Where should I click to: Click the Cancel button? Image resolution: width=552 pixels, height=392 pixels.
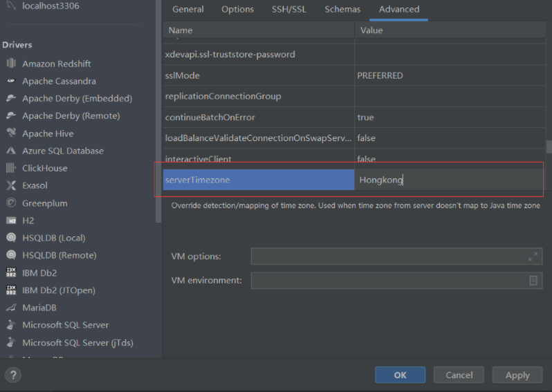coord(459,375)
